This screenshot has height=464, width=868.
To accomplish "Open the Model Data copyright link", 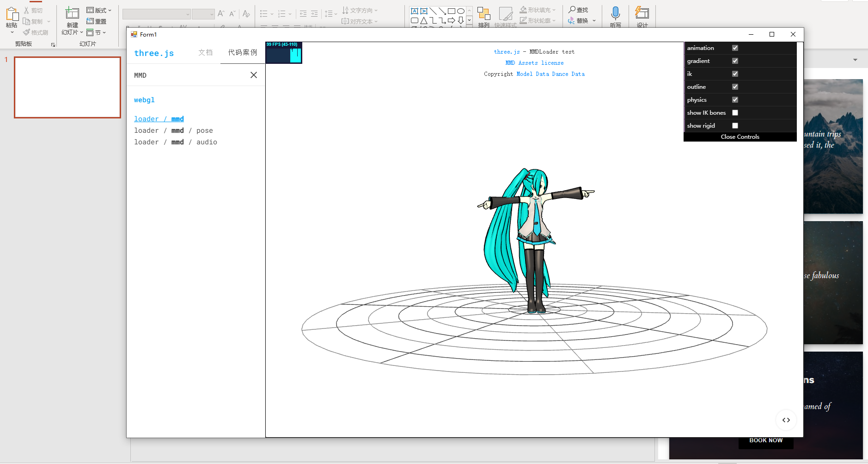I will click(x=532, y=74).
